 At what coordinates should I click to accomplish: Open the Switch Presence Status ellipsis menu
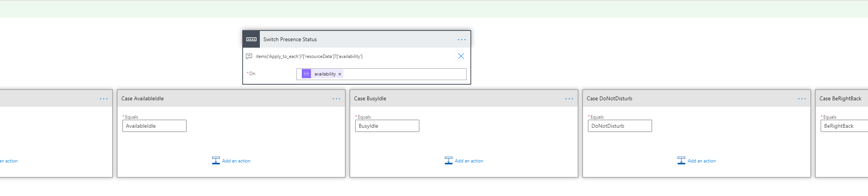coord(462,40)
